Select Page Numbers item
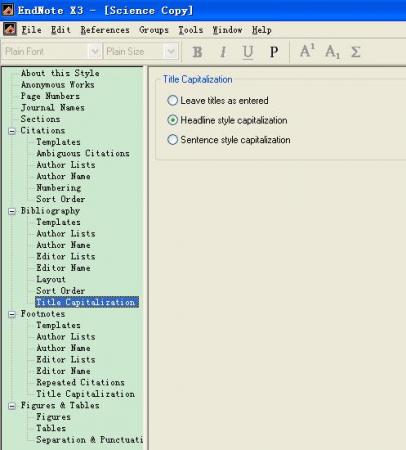Viewport: 406px width, 450px height. click(50, 96)
